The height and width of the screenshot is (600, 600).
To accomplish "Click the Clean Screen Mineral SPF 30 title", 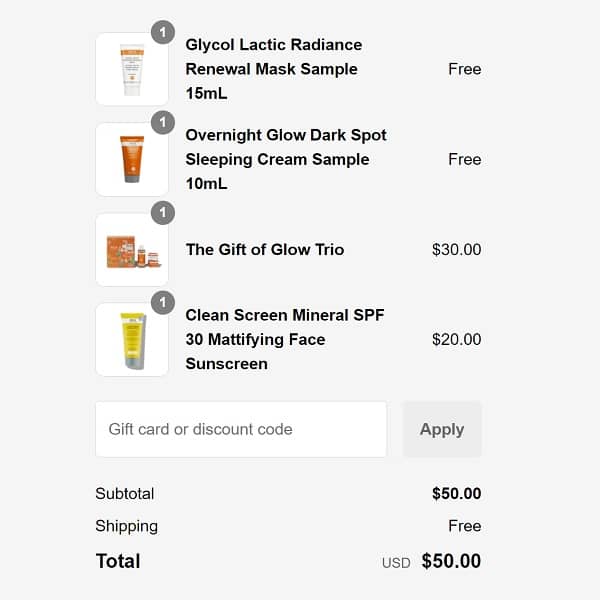I will tap(284, 339).
